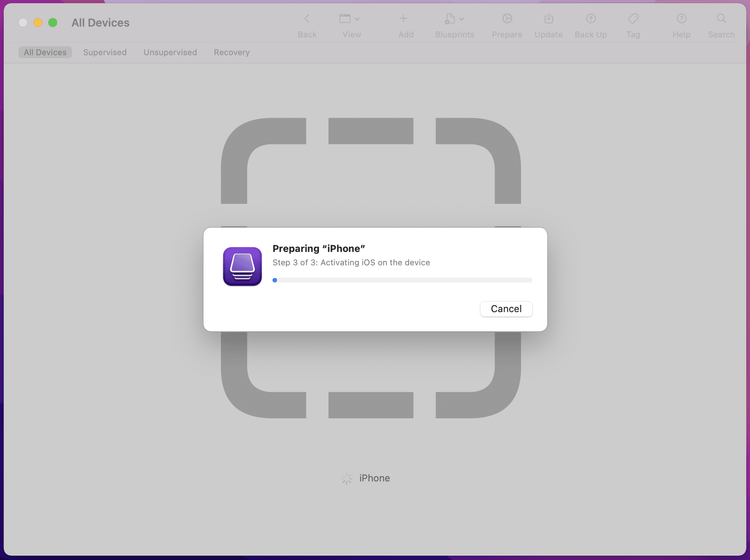750x560 pixels.
Task: Open Help from the toolbar
Action: pos(681,19)
